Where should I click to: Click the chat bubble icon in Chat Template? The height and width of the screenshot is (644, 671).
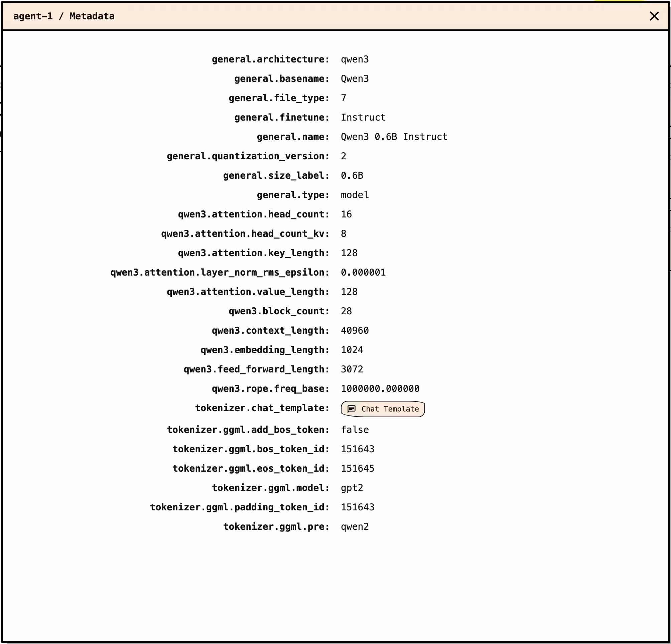point(352,409)
